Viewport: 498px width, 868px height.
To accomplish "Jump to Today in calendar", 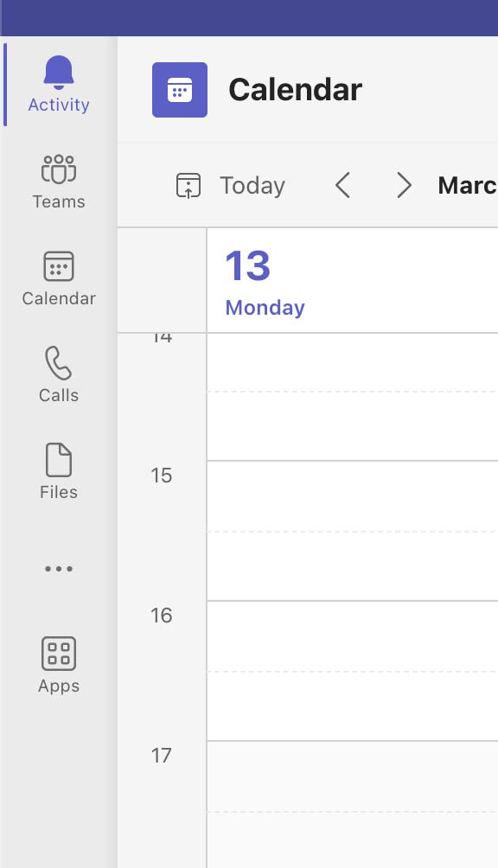I will pos(252,186).
